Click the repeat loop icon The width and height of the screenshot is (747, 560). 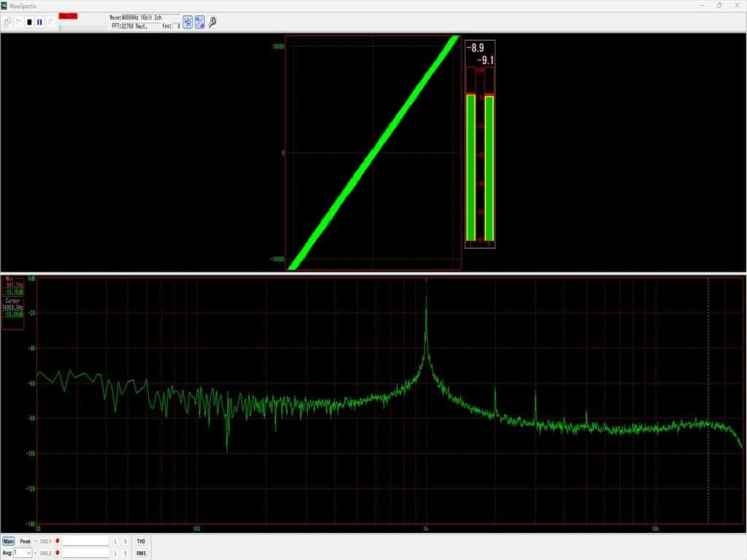pyautogui.click(x=50, y=23)
